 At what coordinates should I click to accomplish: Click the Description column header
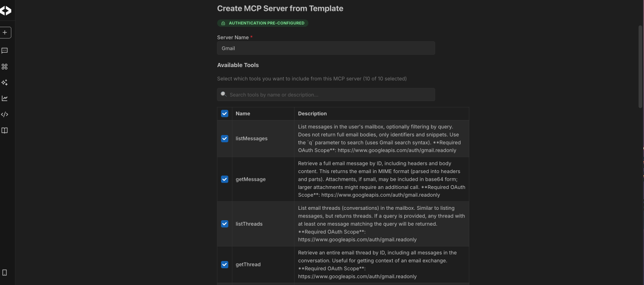pyautogui.click(x=312, y=114)
